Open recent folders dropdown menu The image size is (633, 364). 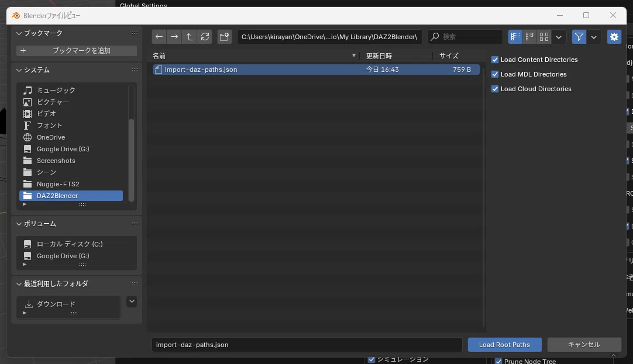coord(132,301)
